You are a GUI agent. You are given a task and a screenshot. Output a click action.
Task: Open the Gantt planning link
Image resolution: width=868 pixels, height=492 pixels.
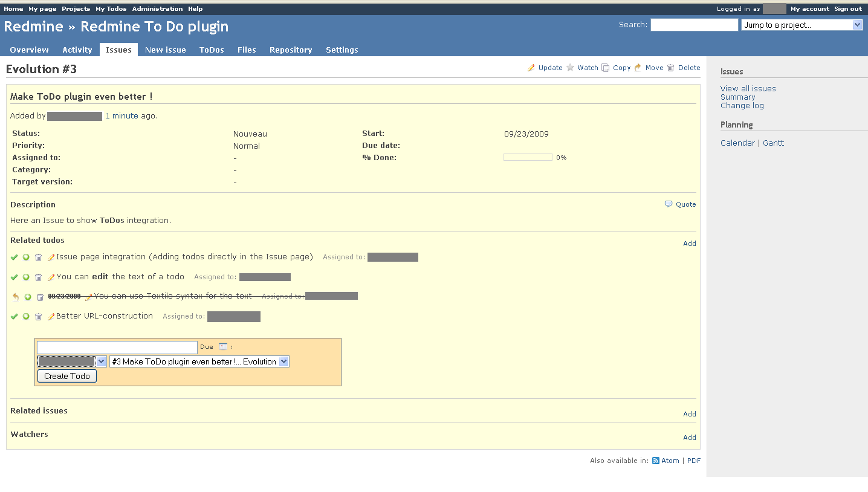point(774,143)
